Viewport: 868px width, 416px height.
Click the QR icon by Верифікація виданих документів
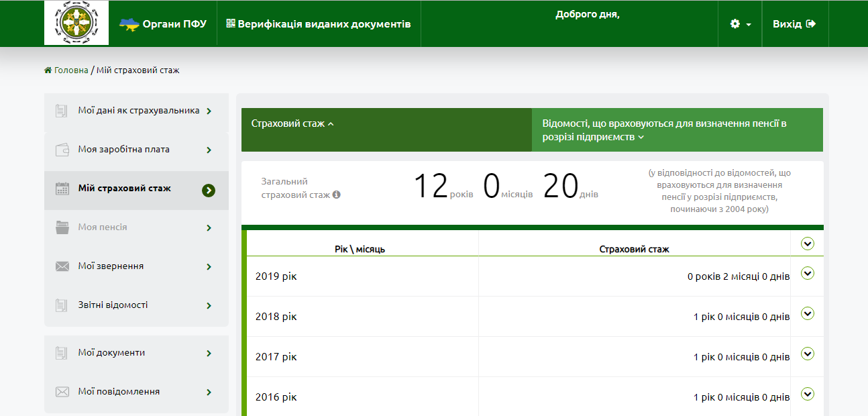click(231, 23)
